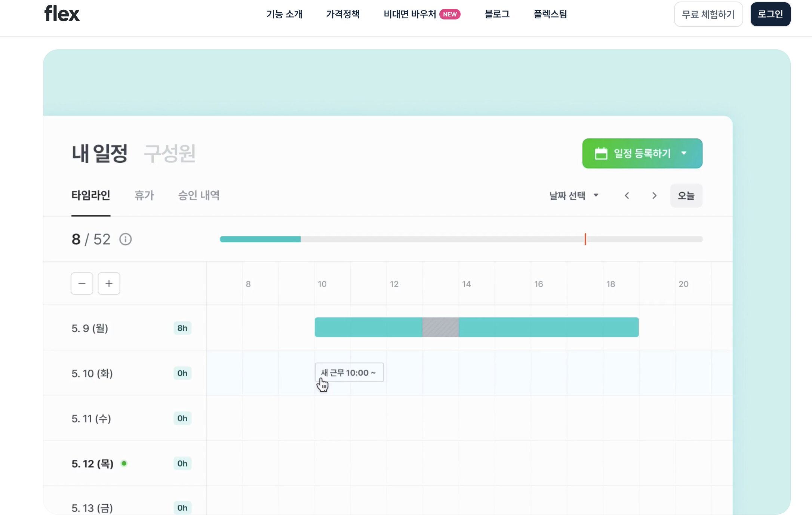The width and height of the screenshot is (812, 529).
Task: Click the minus zoom-out timeline button
Action: pyautogui.click(x=82, y=284)
